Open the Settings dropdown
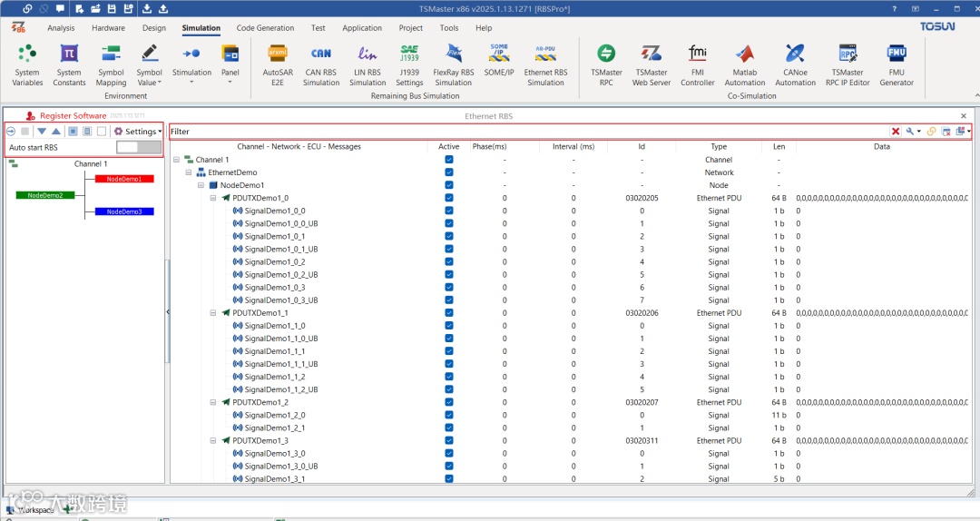Screen dimensions: 980x521 138,132
